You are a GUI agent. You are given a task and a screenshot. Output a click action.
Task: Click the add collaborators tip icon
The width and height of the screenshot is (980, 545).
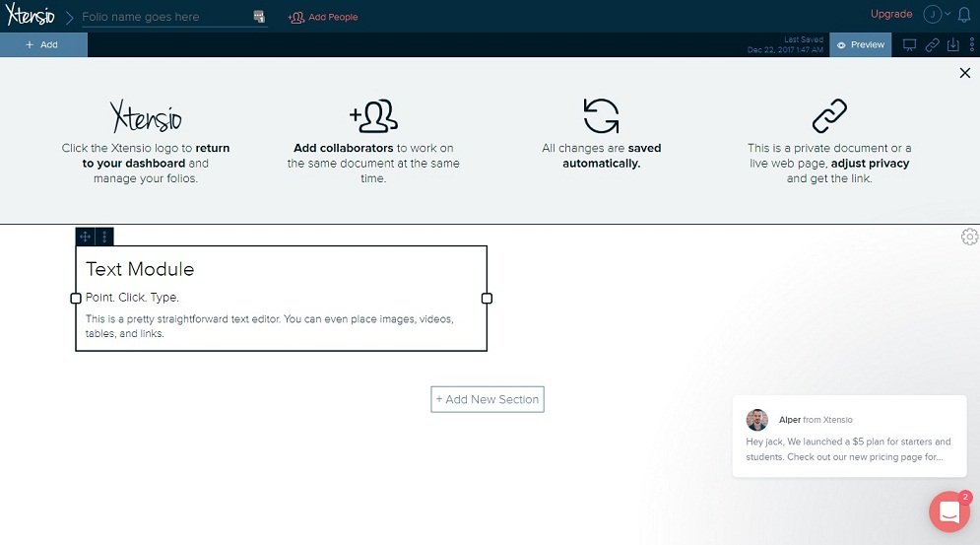[373, 115]
